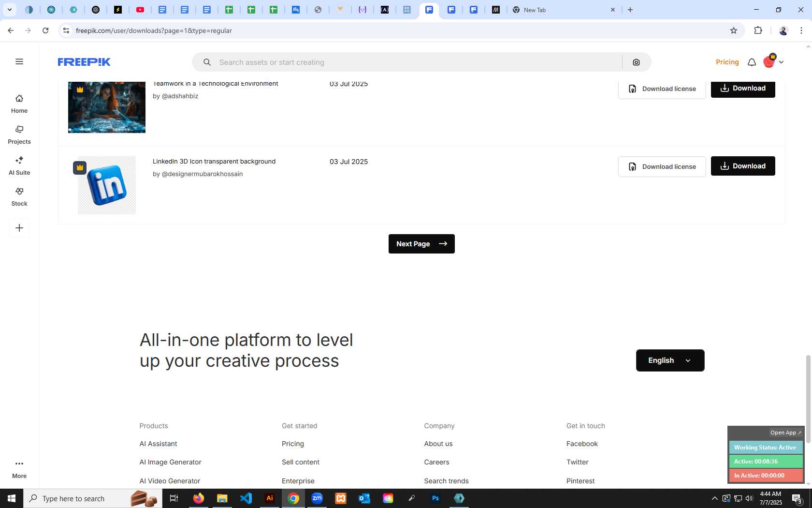This screenshot has height=508, width=812.
Task: Open the Teamwork image thumbnail
Action: pos(107,107)
